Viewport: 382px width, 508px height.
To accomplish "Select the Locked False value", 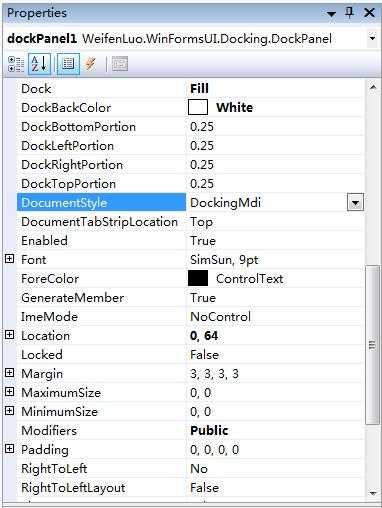I will [x=204, y=355].
